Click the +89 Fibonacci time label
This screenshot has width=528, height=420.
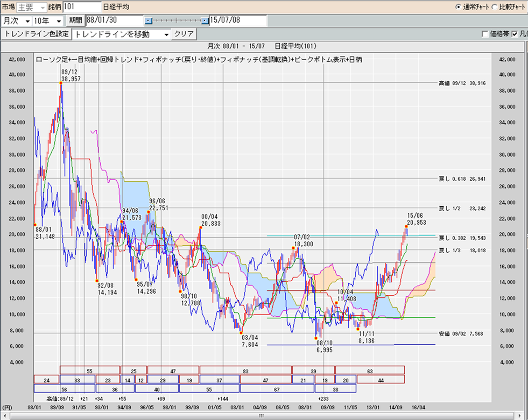tap(161, 399)
